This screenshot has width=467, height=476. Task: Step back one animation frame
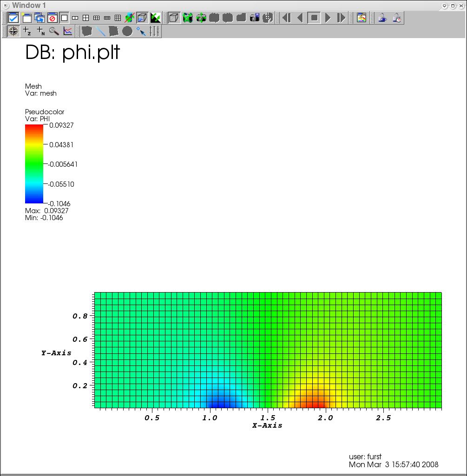click(x=287, y=18)
